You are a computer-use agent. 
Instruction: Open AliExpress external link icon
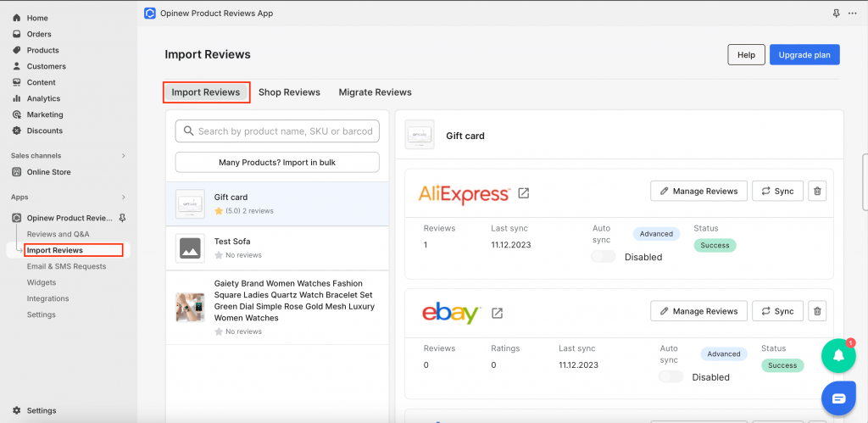[524, 193]
